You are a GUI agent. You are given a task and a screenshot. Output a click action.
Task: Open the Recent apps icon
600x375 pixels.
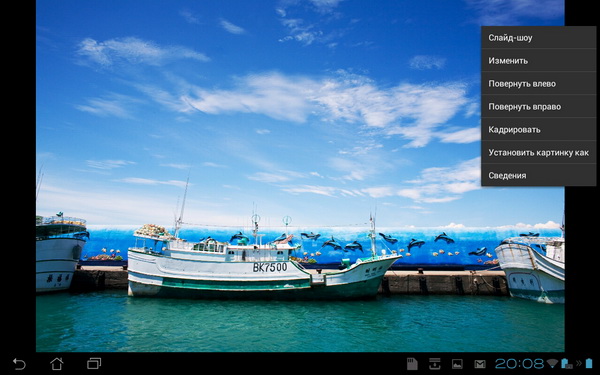tap(94, 363)
